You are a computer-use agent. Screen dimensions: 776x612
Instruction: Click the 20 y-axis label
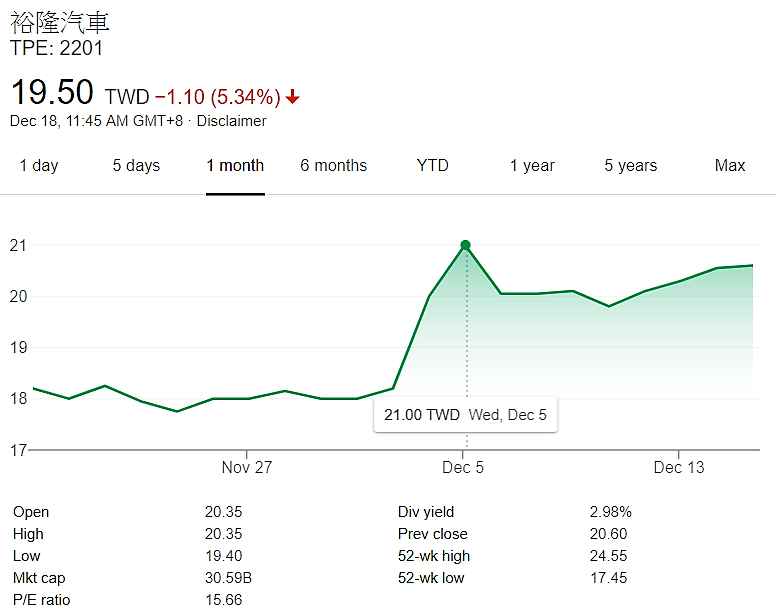click(x=18, y=296)
